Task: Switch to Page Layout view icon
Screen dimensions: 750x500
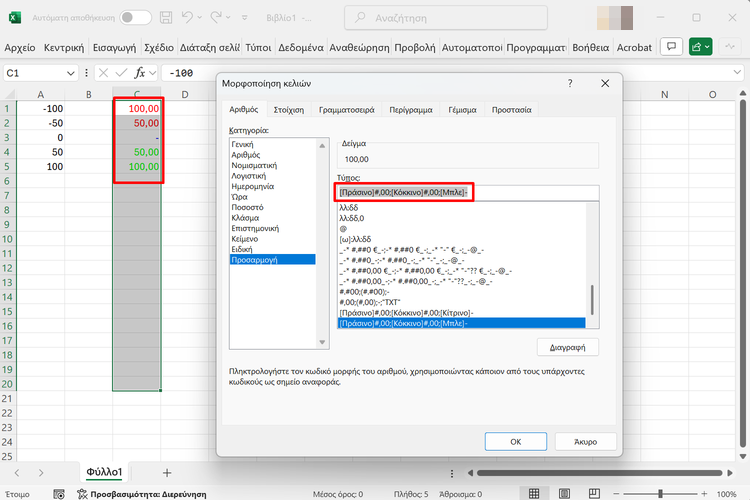Action: point(564,493)
